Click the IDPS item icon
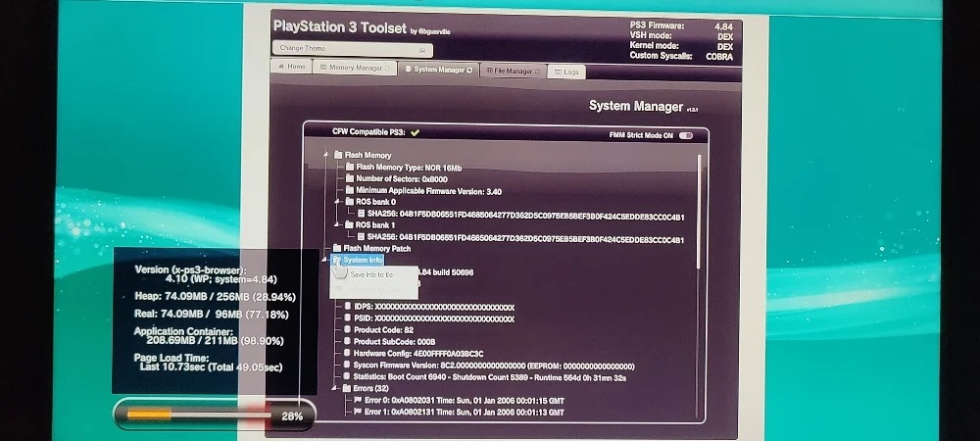This screenshot has height=441, width=980. click(x=348, y=307)
